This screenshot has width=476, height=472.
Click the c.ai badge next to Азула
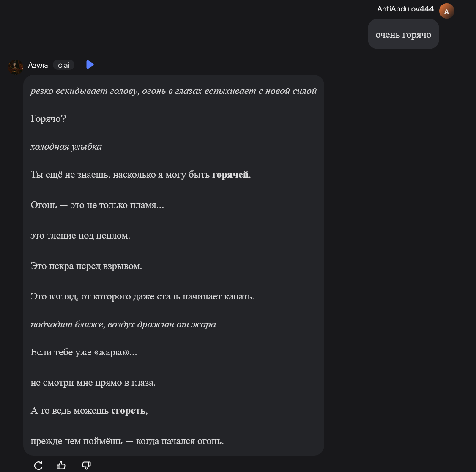point(63,65)
